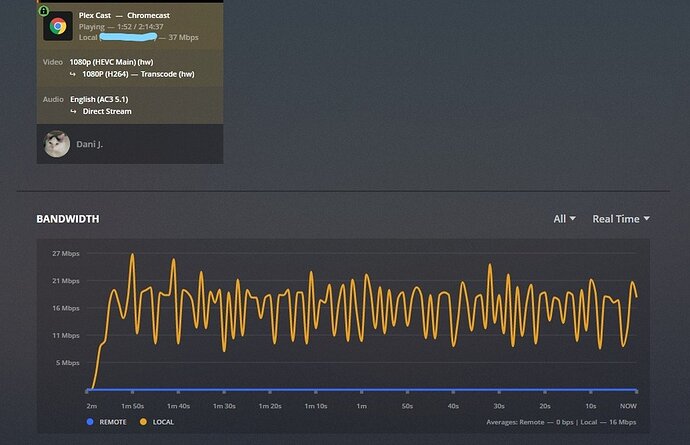Click the 1m 20s time axis label
This screenshot has height=445, width=690.
click(x=270, y=406)
